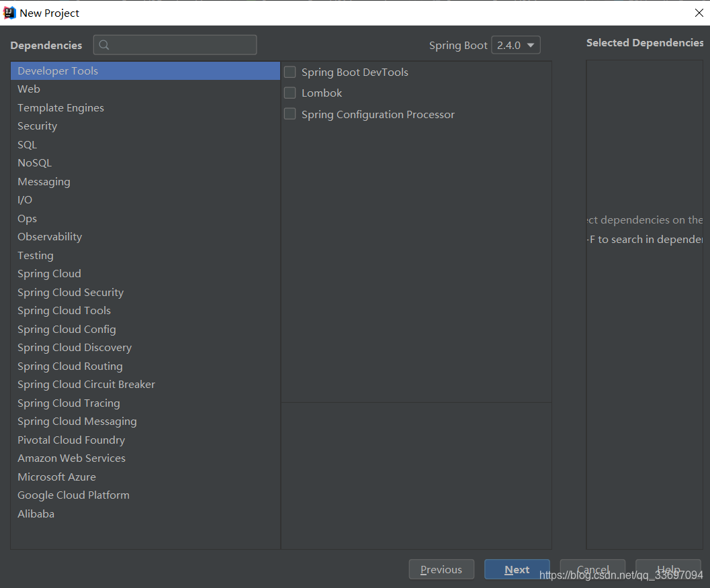
Task: Click the search magnifier icon in Dependencies
Action: (x=104, y=45)
